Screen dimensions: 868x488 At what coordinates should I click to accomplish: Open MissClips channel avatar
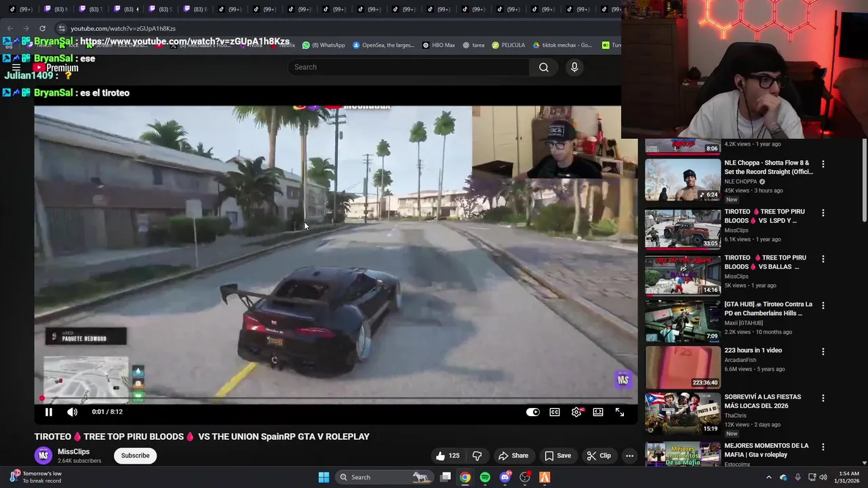coord(43,455)
